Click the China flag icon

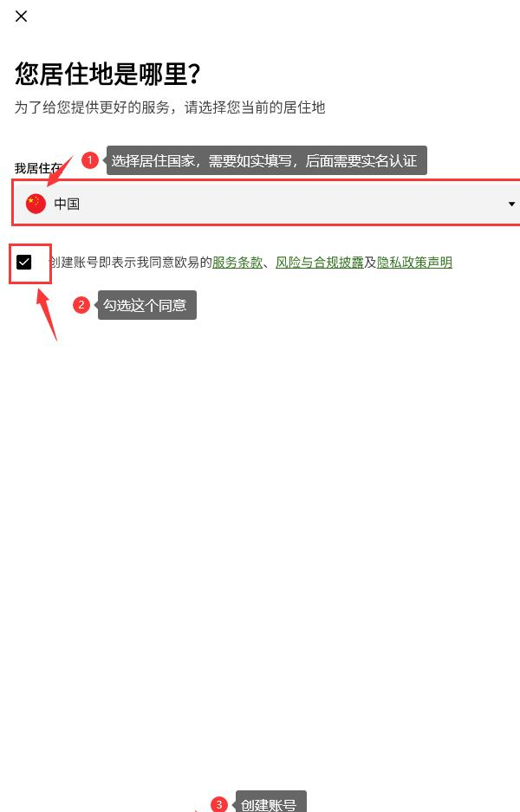(36, 204)
